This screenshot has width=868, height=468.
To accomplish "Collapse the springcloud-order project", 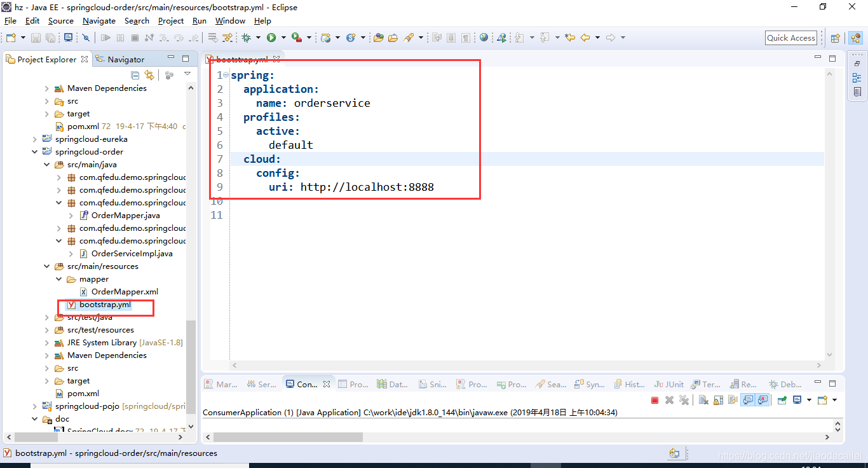I will click(x=35, y=152).
